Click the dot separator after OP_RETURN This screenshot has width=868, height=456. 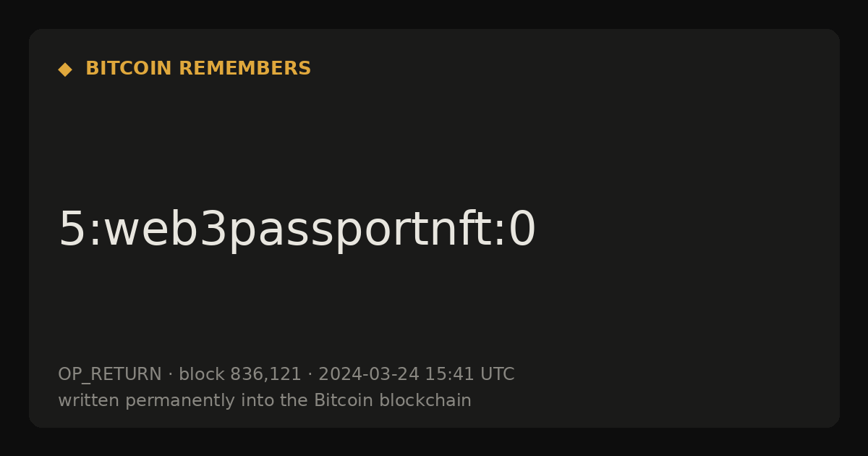170,375
